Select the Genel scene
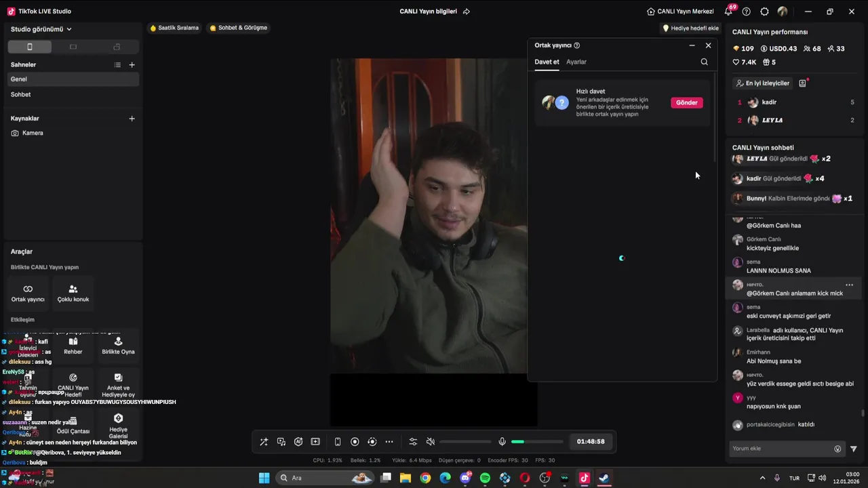The height and width of the screenshot is (488, 868). pos(73,79)
